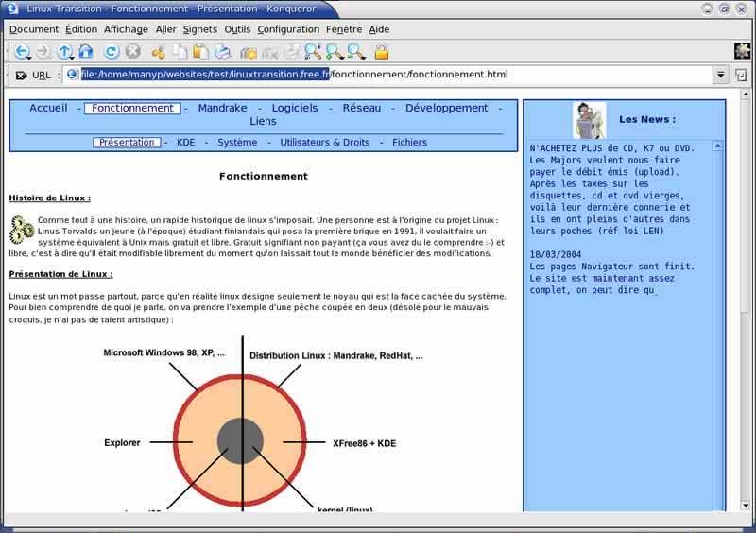Click the clear location bar icon

[21, 76]
